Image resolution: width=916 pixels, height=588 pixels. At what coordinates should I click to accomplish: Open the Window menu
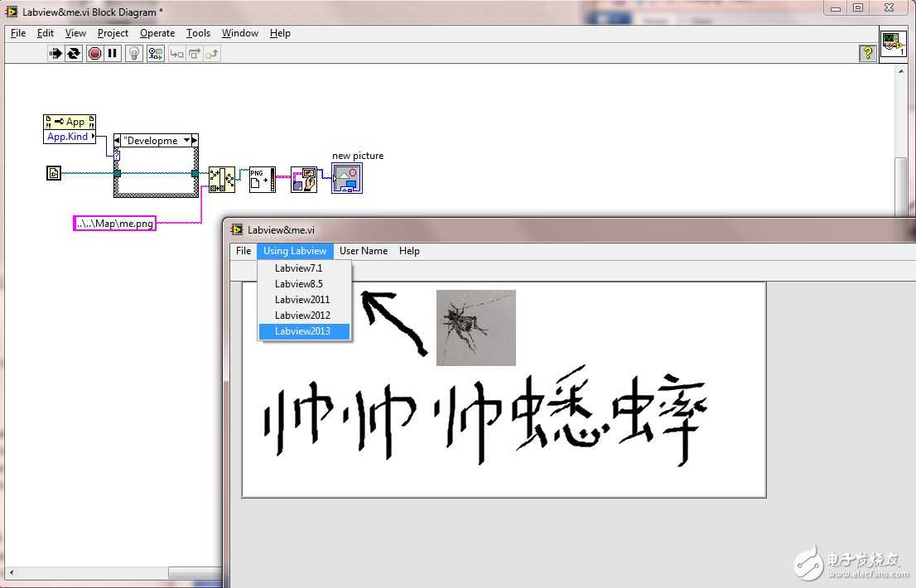coord(239,33)
